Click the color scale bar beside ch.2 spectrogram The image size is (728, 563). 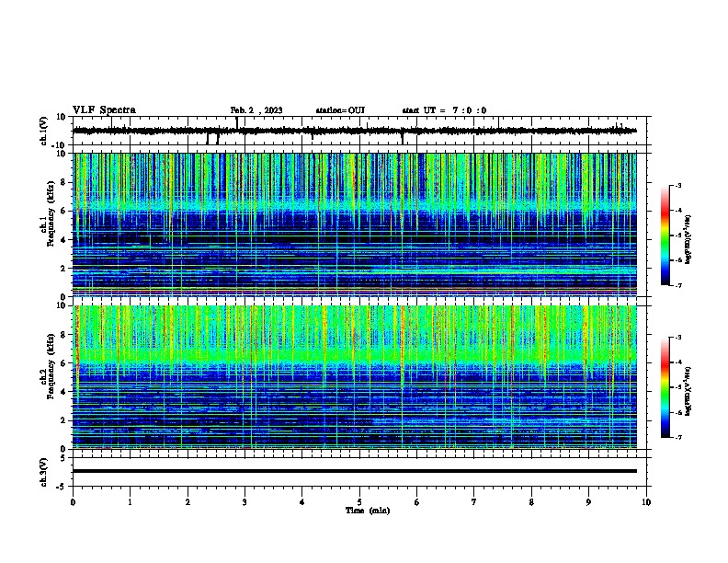[665, 387]
